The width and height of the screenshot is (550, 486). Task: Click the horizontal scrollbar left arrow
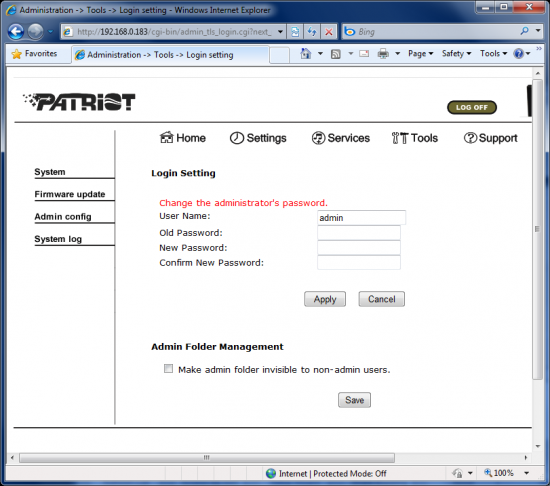[12, 458]
